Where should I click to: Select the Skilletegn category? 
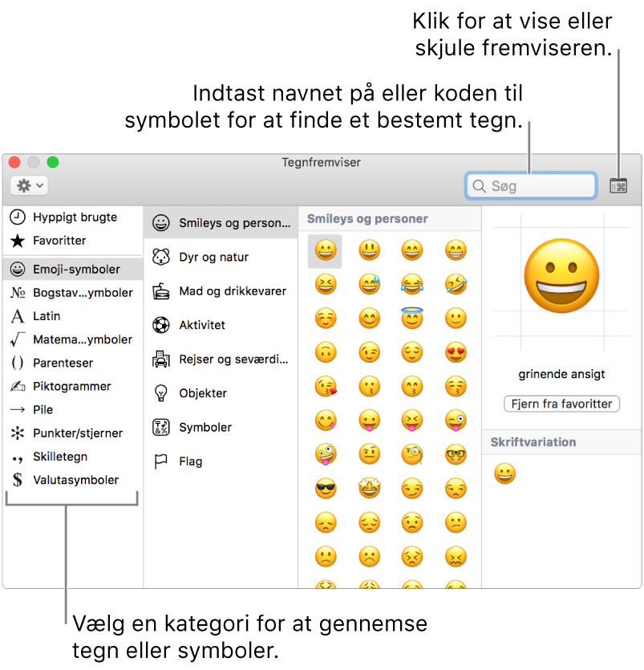[71, 457]
